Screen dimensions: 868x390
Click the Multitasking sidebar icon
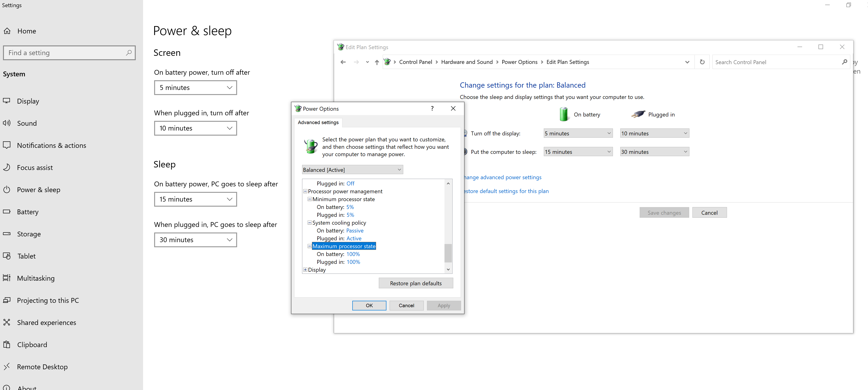[7, 278]
